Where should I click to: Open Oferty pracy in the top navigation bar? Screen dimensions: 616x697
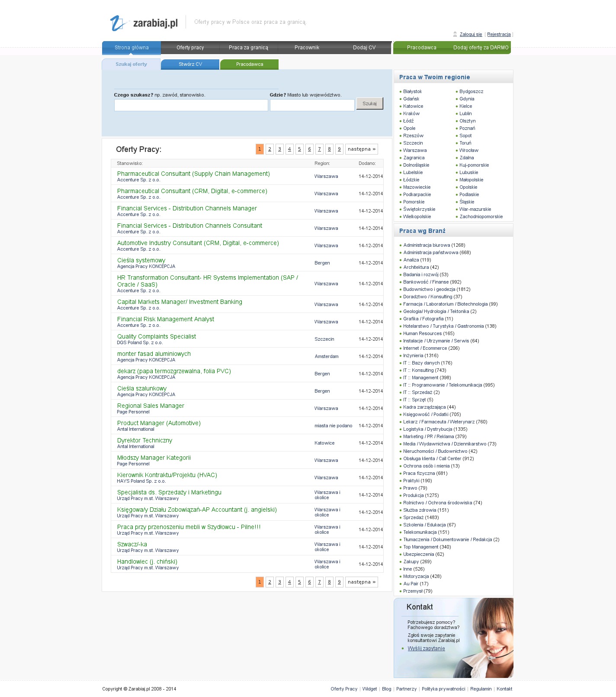pos(190,48)
